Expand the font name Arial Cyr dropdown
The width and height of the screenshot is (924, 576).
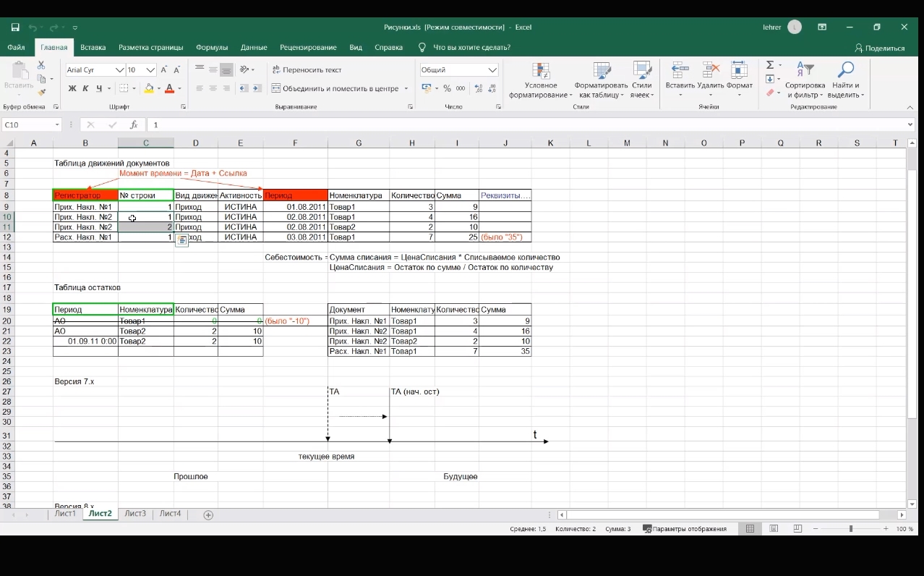click(x=119, y=70)
